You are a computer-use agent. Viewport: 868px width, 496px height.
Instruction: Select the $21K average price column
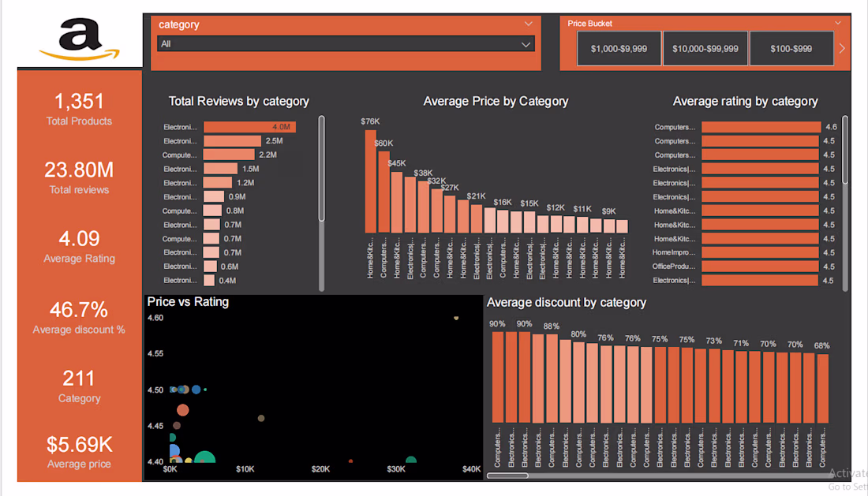click(x=477, y=218)
